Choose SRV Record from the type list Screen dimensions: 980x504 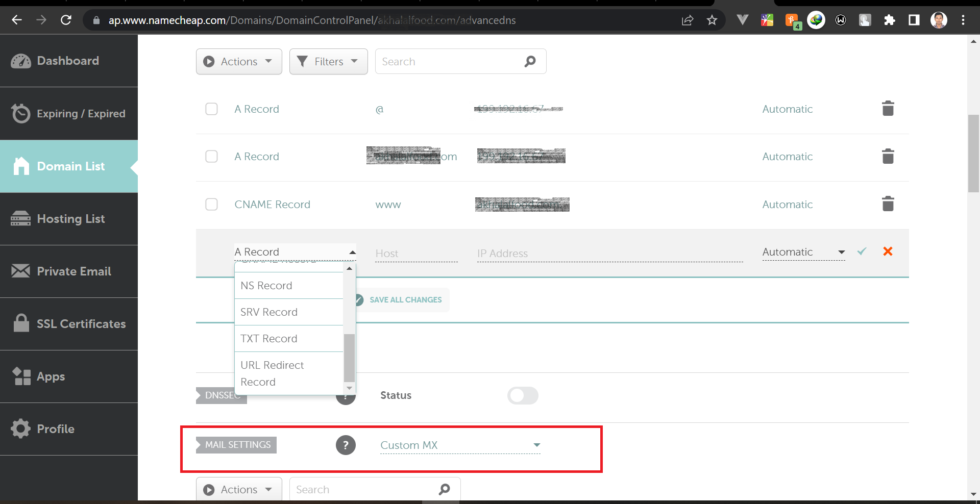click(x=289, y=312)
